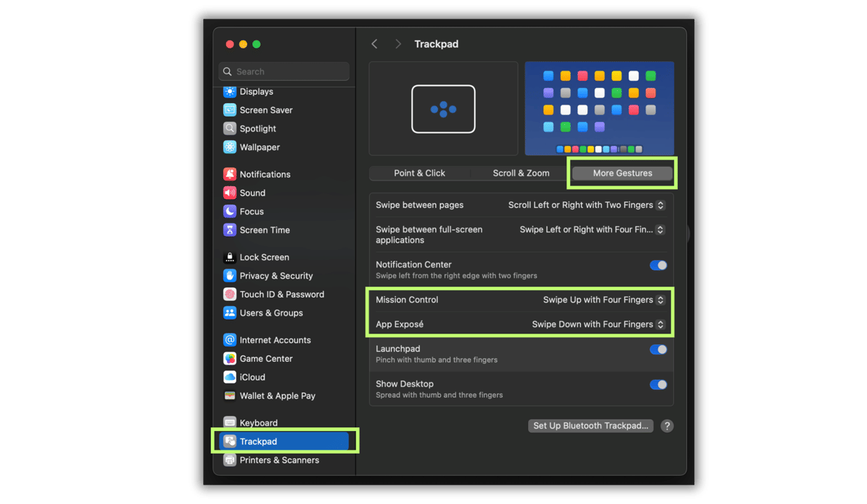Click the settings search field
Viewport: 867px width, 504px height.
click(283, 71)
